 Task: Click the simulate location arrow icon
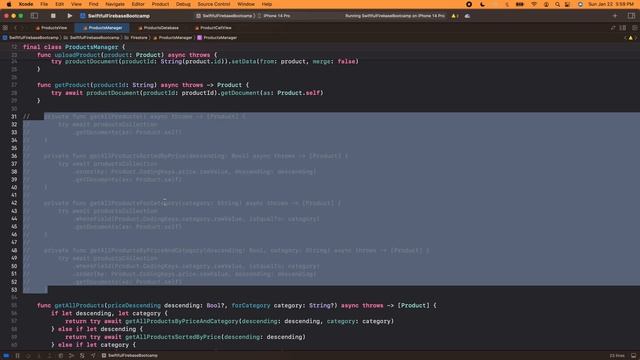tap(93, 356)
